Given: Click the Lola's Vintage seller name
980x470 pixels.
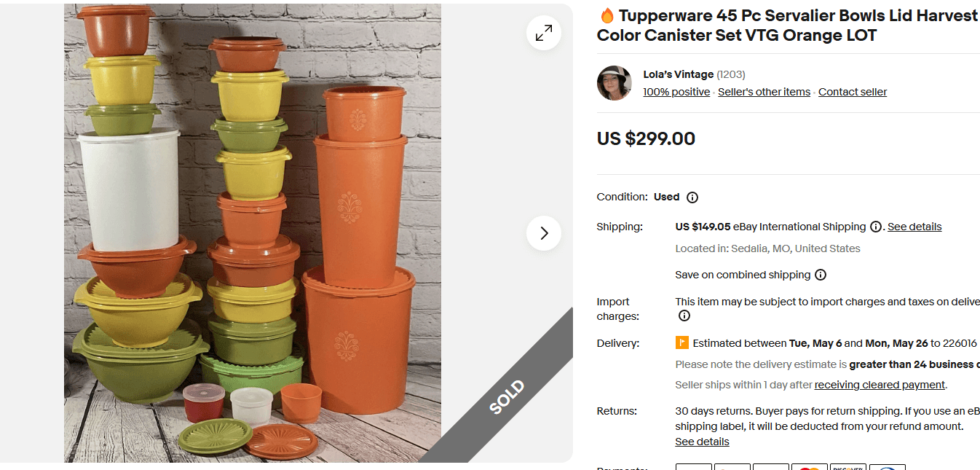Looking at the screenshot, I should pos(677,74).
